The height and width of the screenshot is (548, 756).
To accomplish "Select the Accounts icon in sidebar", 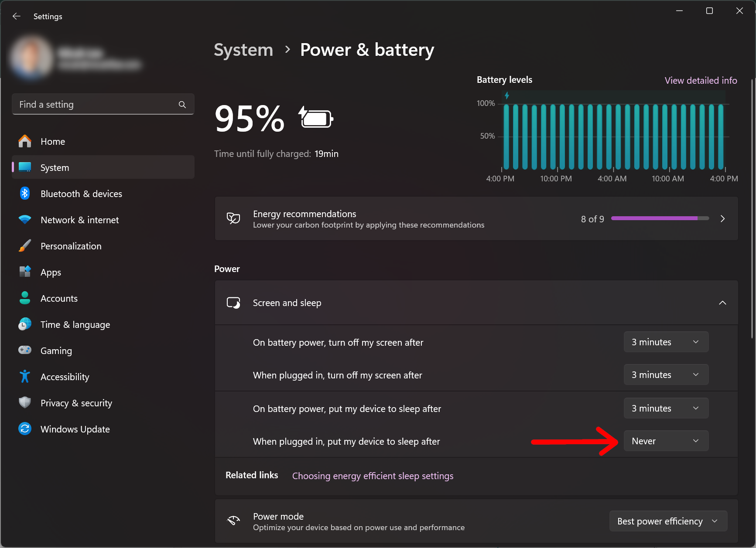I will pos(25,298).
